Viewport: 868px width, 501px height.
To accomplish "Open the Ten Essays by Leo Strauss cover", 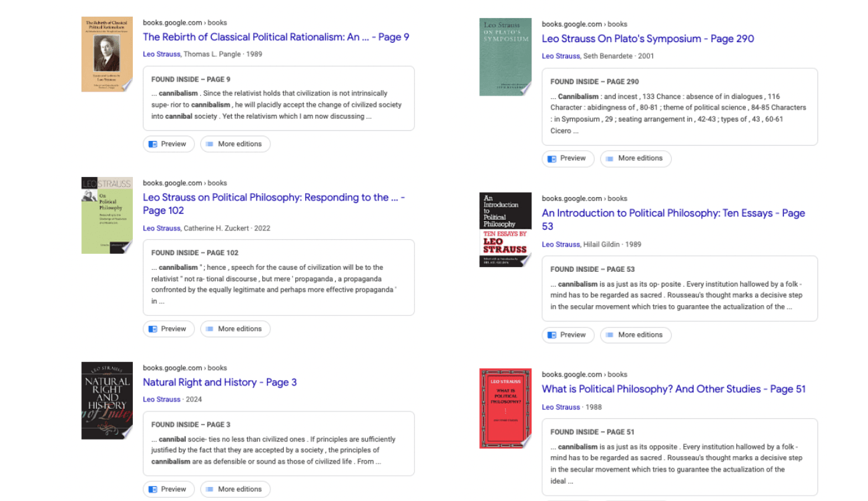I will (x=505, y=230).
